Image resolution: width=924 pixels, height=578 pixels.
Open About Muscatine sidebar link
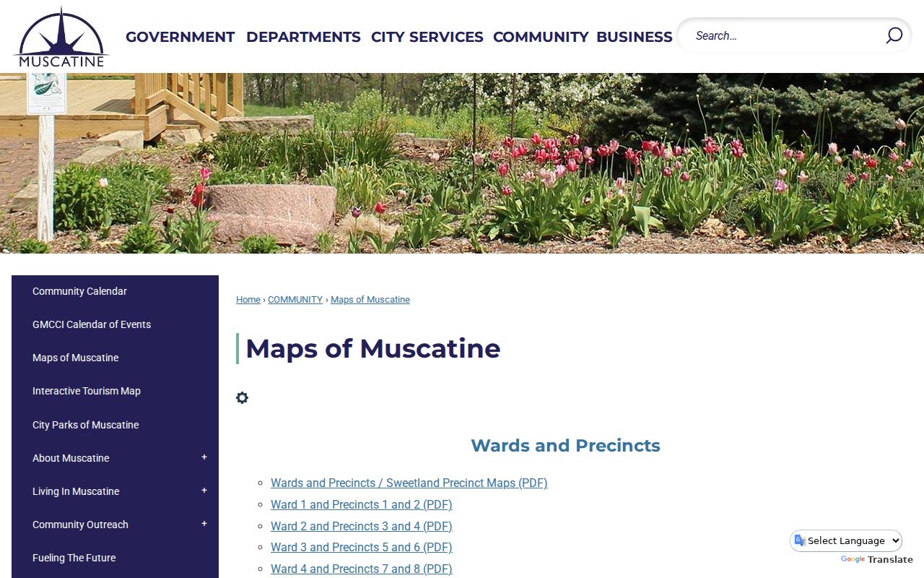[x=71, y=458]
